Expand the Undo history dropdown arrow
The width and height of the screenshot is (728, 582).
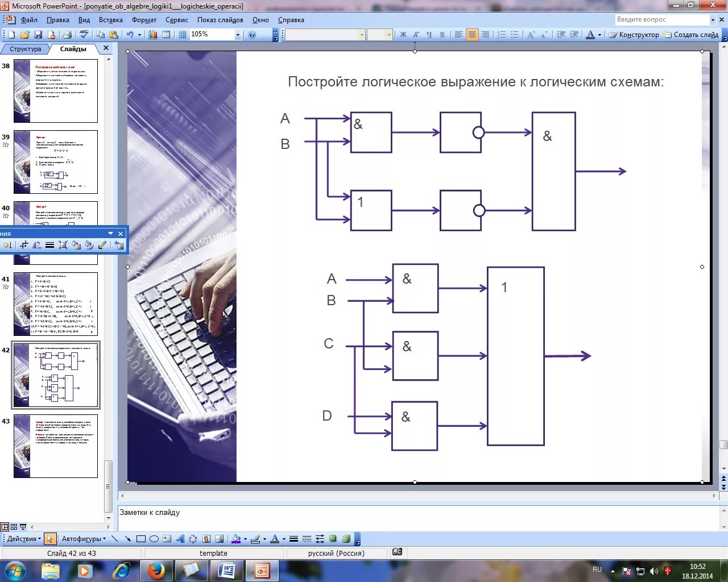(139, 35)
